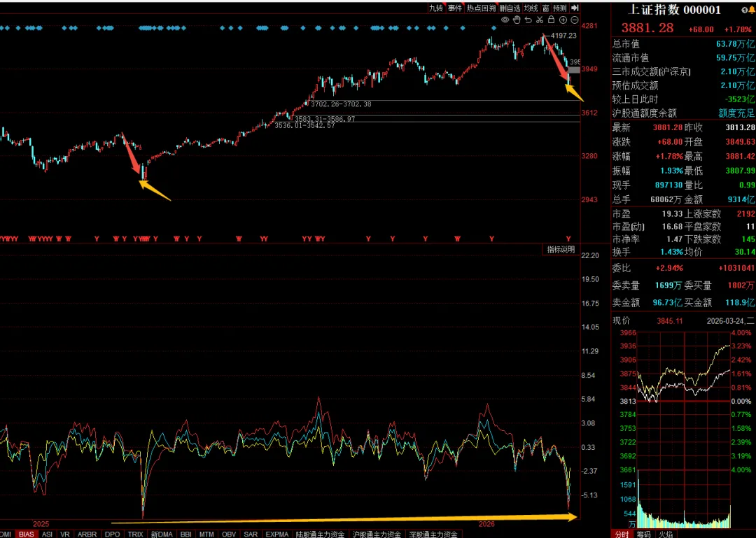Image resolution: width=756 pixels, height=538 pixels.
Task: Switch to the ARBR indicator tab
Action: point(87,534)
